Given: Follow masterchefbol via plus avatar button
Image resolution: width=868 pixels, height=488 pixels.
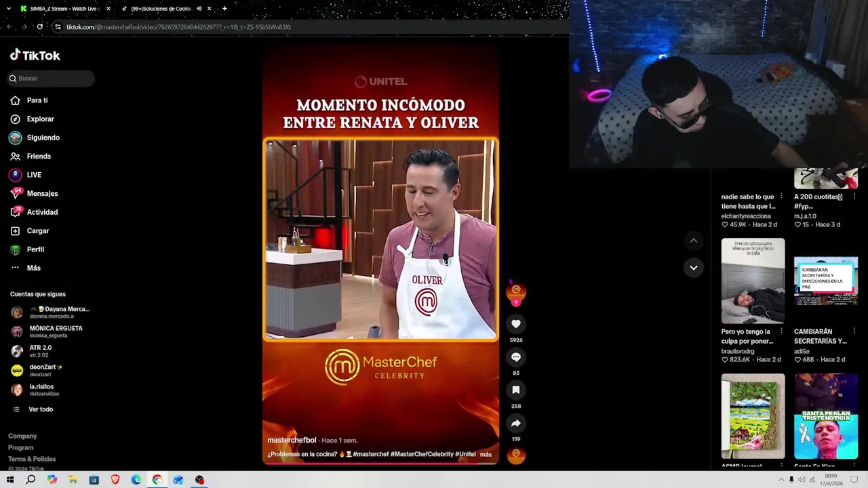Looking at the screenshot, I should [516, 302].
